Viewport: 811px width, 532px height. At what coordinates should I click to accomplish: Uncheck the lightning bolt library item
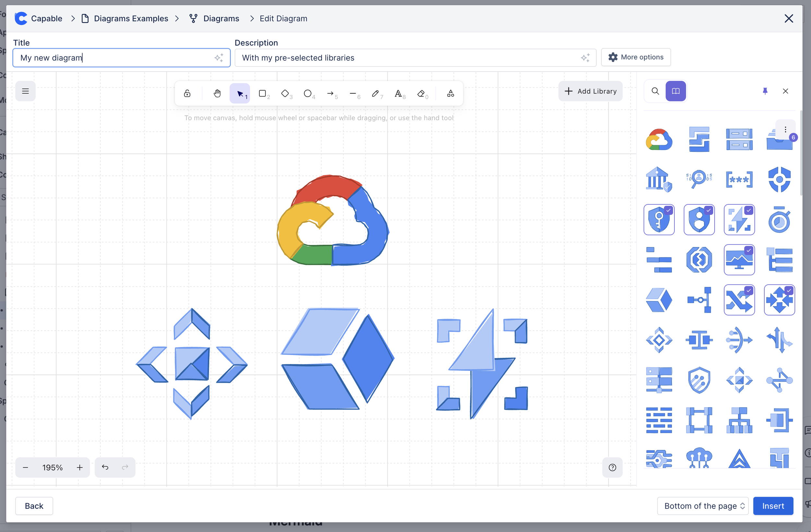click(739, 220)
